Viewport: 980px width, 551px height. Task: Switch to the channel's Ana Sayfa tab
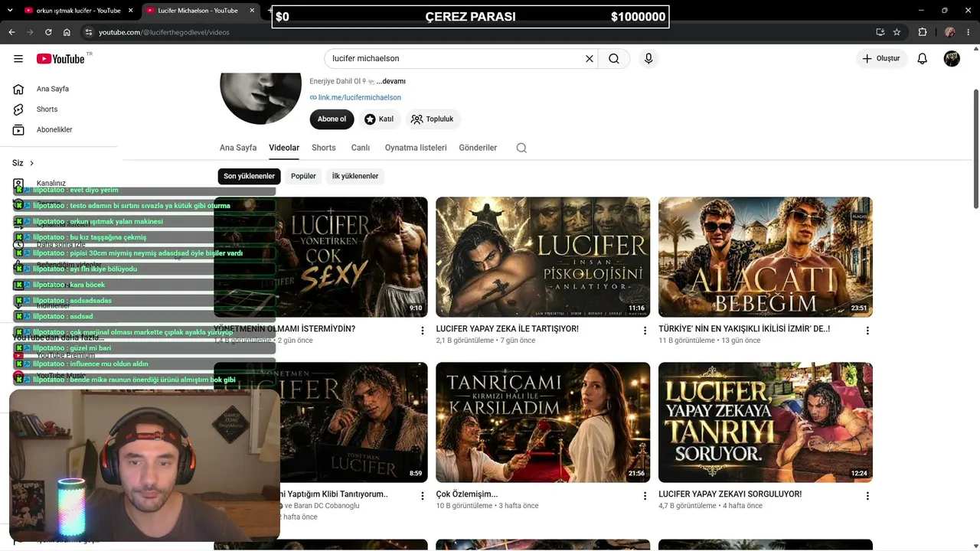pos(238,148)
